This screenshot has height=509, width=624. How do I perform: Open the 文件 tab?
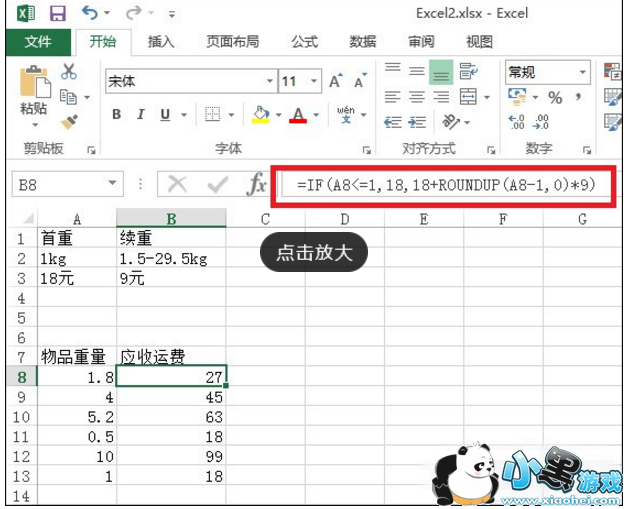coord(38,42)
